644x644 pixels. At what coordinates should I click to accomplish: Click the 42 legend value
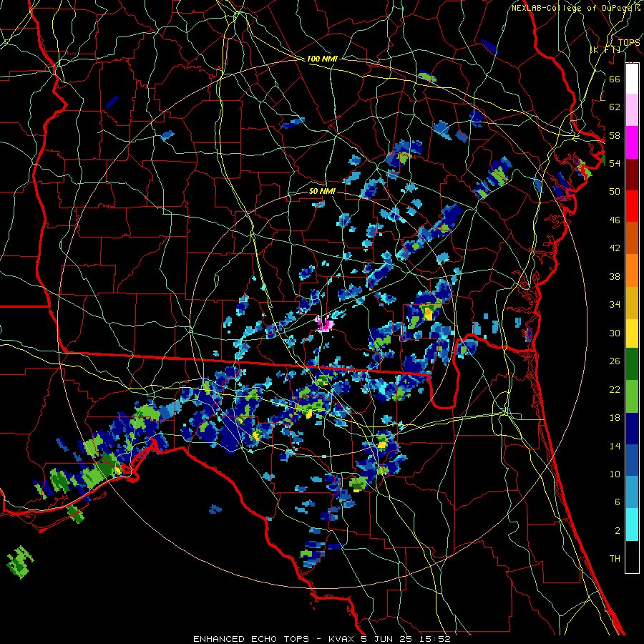point(615,248)
